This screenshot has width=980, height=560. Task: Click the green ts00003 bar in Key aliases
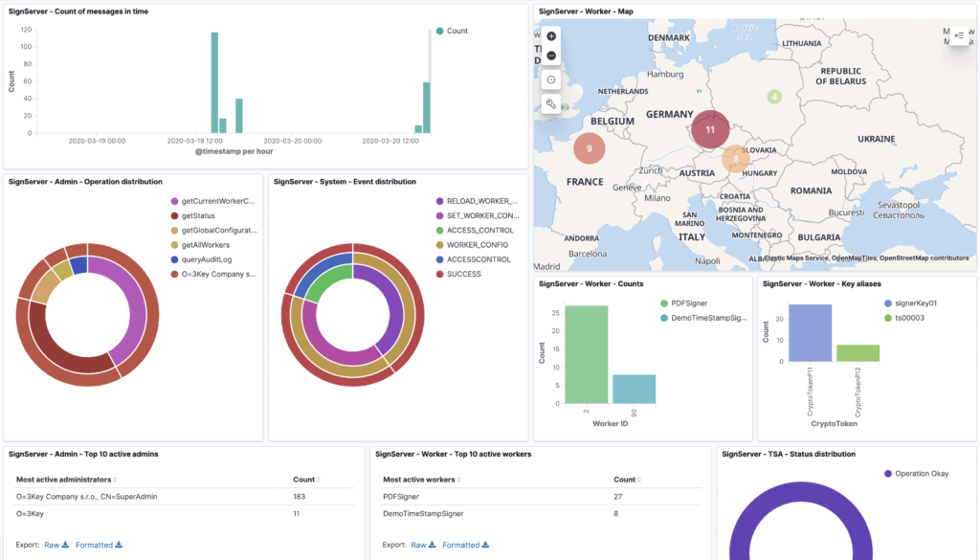pos(857,353)
